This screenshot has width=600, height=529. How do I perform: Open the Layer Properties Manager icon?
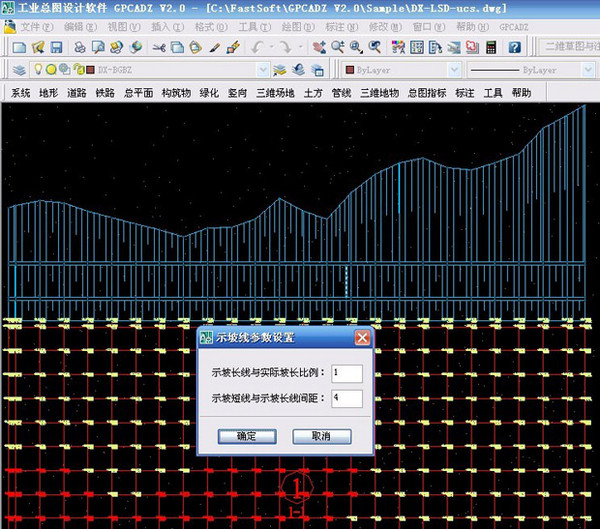pos(19,69)
